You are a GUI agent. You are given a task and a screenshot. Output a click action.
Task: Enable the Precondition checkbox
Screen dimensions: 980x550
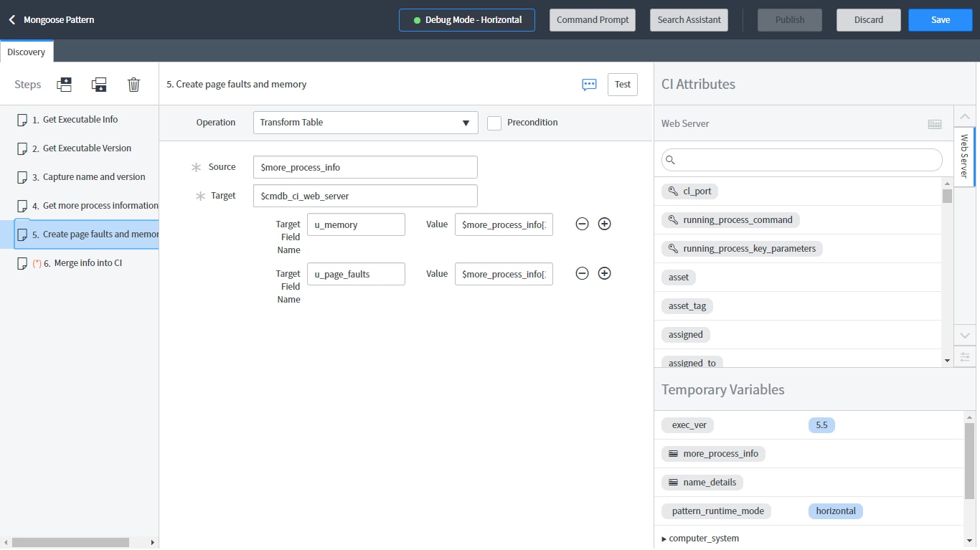494,123
